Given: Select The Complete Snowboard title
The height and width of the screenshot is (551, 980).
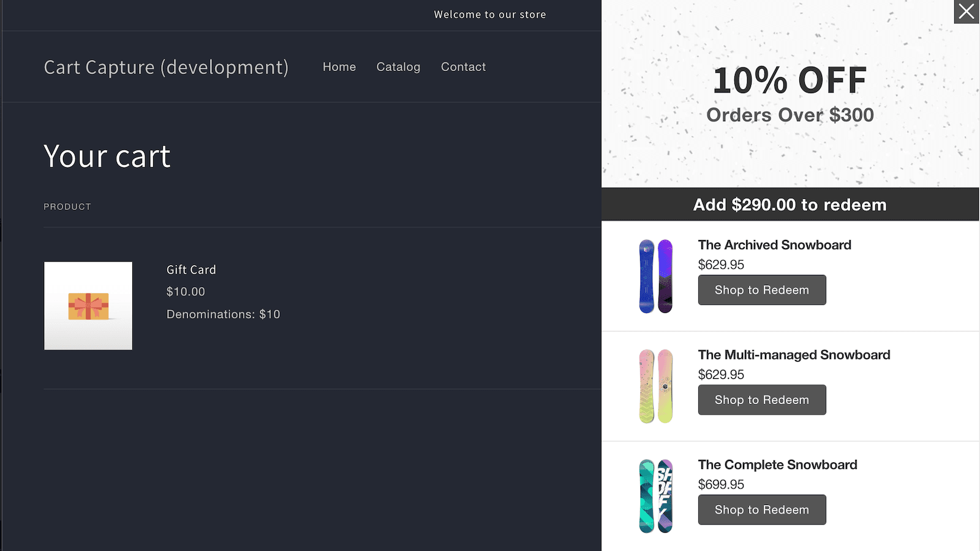Looking at the screenshot, I should 777,465.
